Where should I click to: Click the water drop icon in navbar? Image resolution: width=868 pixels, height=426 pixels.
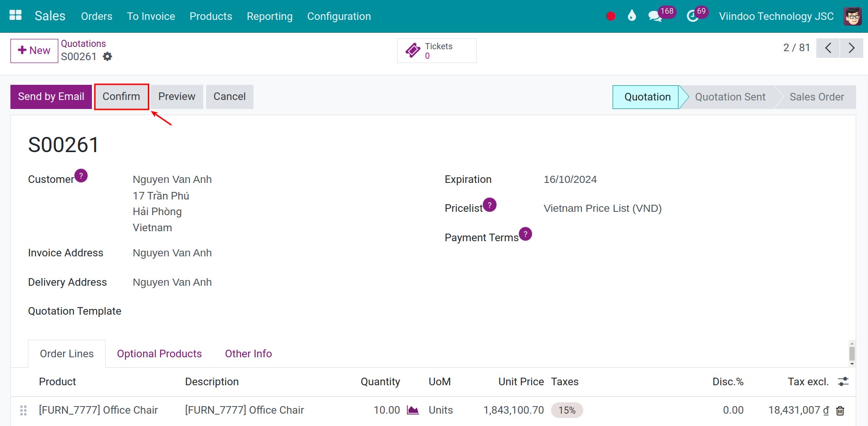pos(632,16)
